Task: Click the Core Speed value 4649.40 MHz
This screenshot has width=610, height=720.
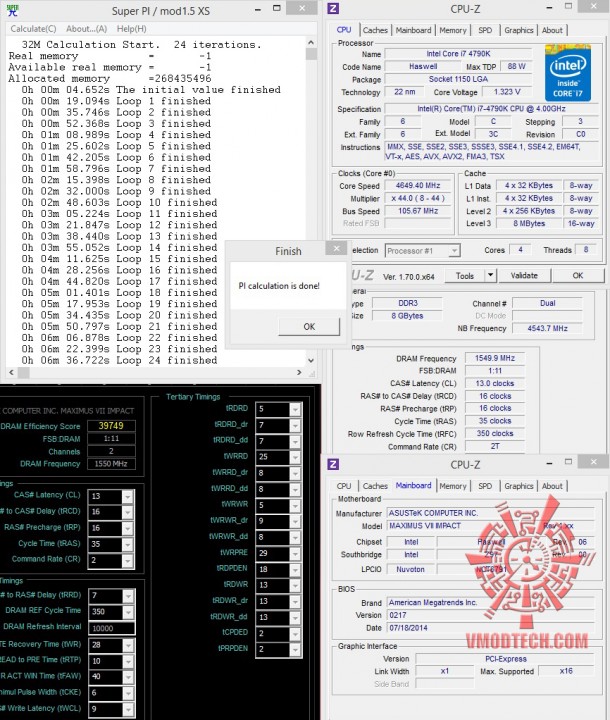Action: (x=418, y=186)
